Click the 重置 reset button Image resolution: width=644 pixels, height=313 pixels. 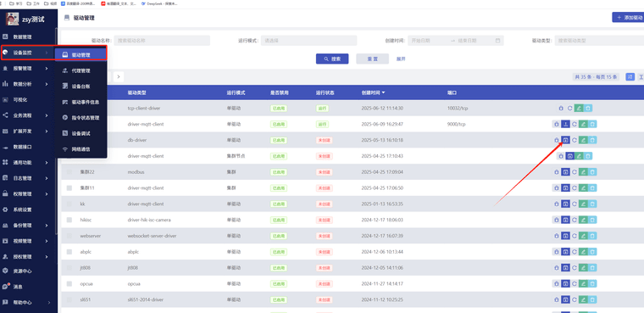(372, 59)
